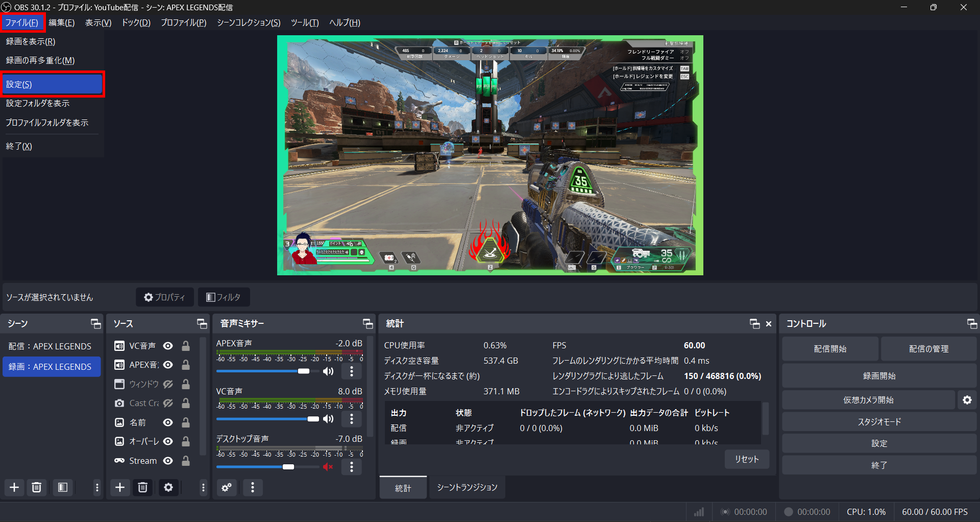Select Stream game capture controller icon
The height and width of the screenshot is (522, 980).
click(x=119, y=461)
